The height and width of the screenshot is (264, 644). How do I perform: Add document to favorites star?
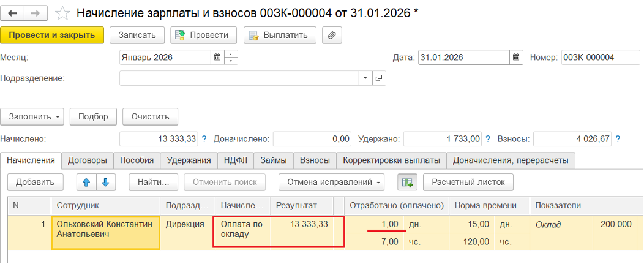(x=62, y=13)
